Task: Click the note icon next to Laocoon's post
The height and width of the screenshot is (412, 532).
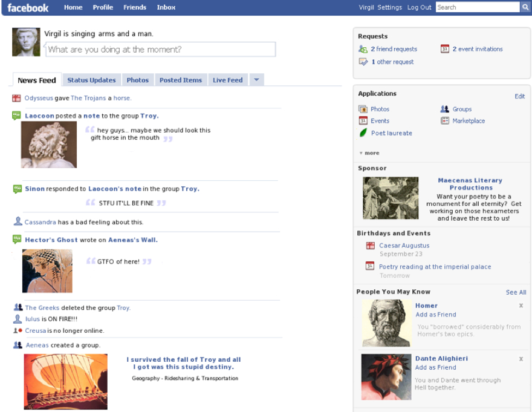Action: click(x=16, y=116)
